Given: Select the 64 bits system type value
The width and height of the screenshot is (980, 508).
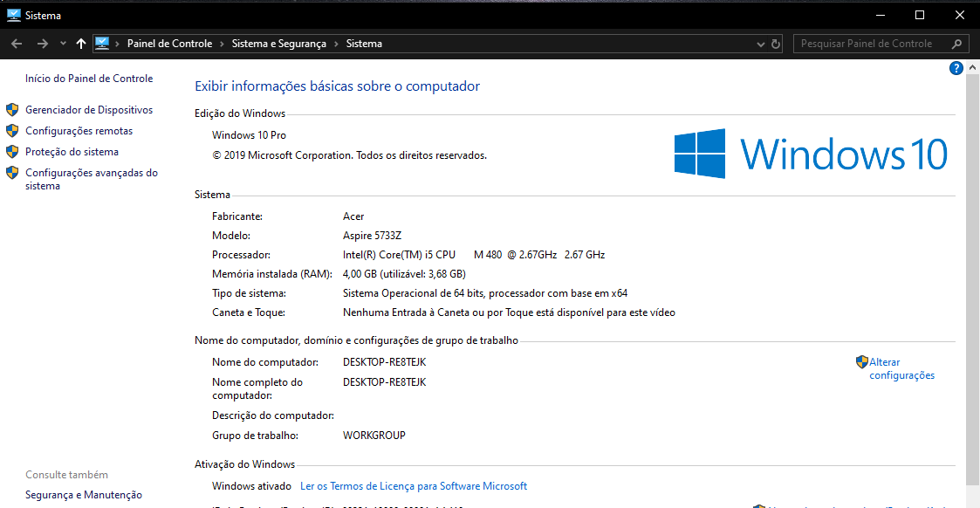Looking at the screenshot, I should point(485,293).
